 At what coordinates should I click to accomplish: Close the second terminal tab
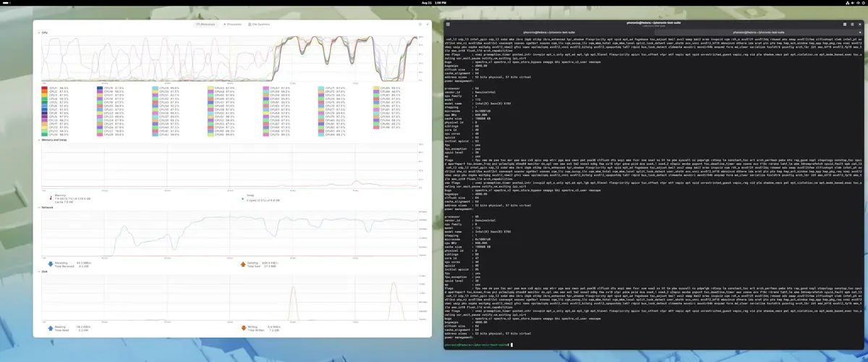click(x=860, y=33)
